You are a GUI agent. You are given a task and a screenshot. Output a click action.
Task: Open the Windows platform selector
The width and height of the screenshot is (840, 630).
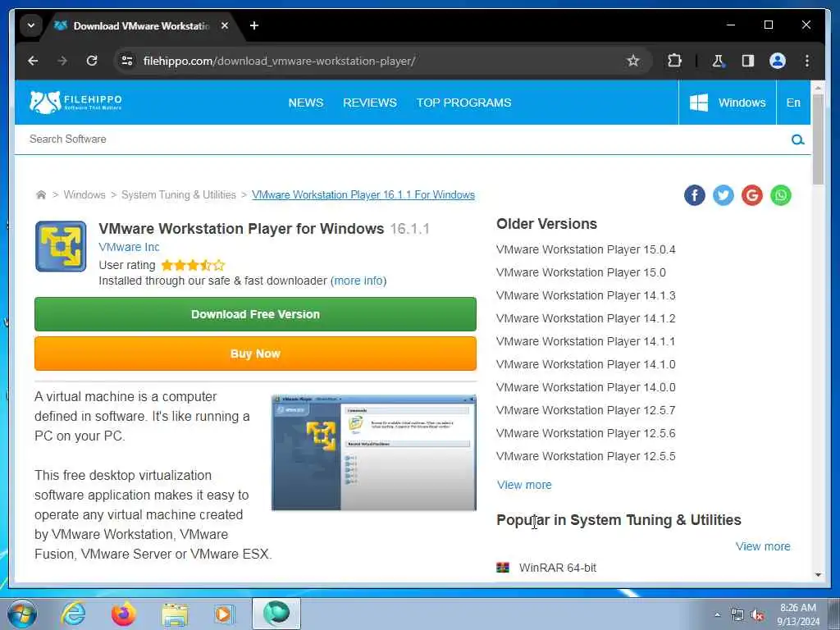tap(728, 103)
